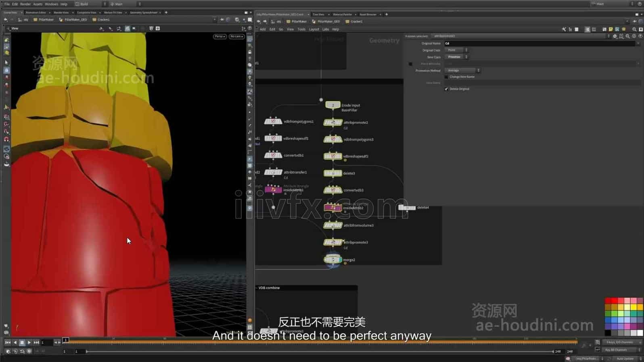Click the parameter gear settings icon
This screenshot has width=644, height=362.
click(615, 36)
